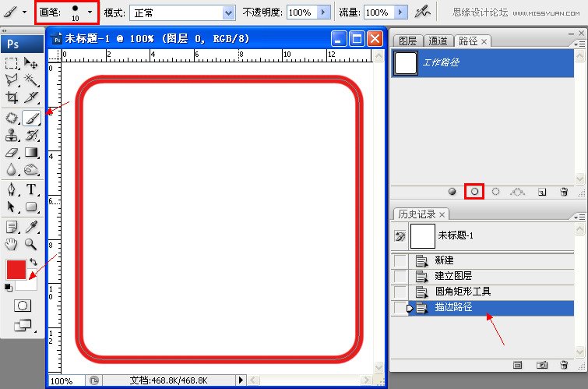The height and width of the screenshot is (389, 588).
Task: Open foreground red color swatch
Action: click(x=16, y=270)
